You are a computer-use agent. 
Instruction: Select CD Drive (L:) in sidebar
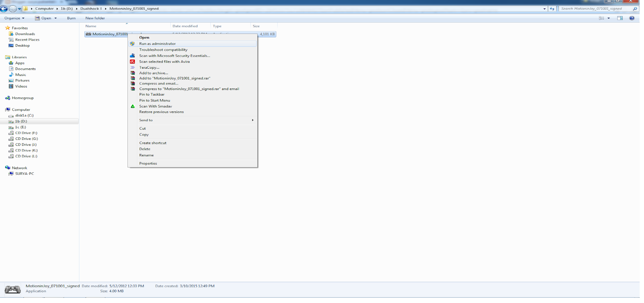(26, 156)
